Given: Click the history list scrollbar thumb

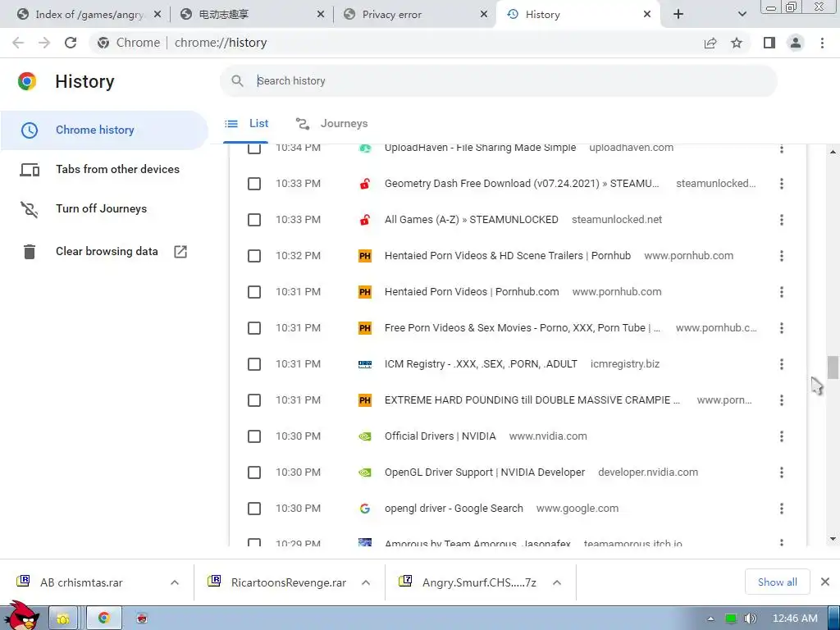Looking at the screenshot, I should 833,367.
